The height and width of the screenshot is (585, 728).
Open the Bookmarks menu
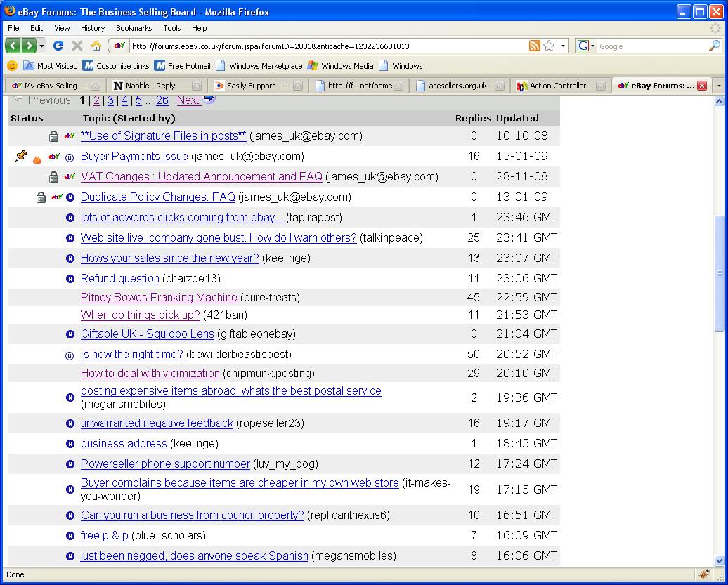[x=134, y=28]
